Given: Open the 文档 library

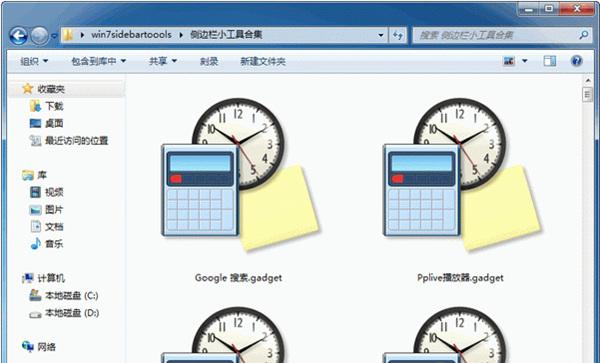Looking at the screenshot, I should 54,227.
